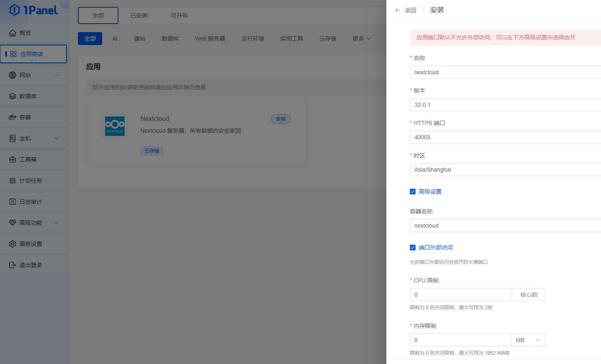Uncheck the 高级设置 advanced settings checkbox
Image resolution: width=601 pixels, height=364 pixels.
click(413, 192)
